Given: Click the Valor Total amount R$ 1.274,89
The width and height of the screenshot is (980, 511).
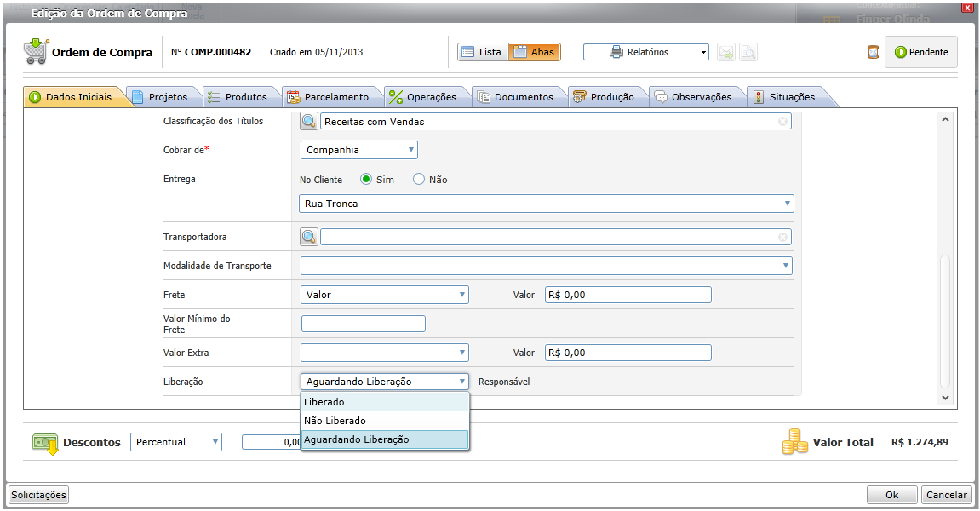Looking at the screenshot, I should pyautogui.click(x=920, y=442).
